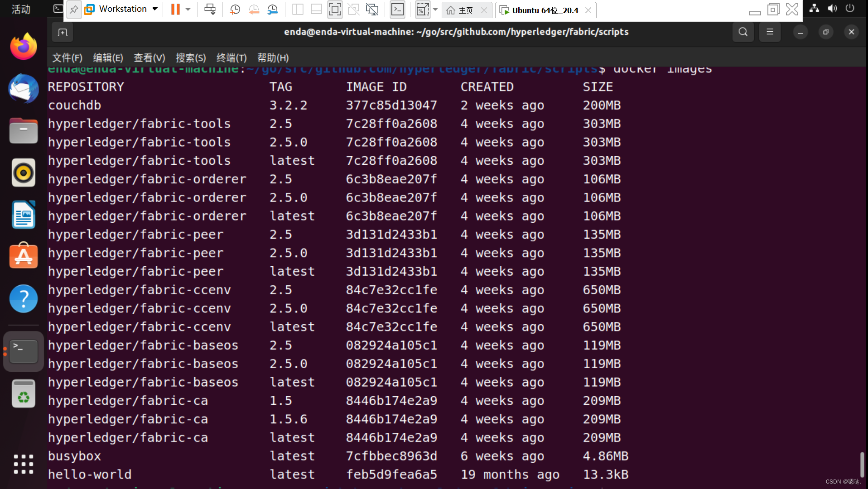This screenshot has height=489, width=868.
Task: Open the Help icon in the dock
Action: pos(24,298)
